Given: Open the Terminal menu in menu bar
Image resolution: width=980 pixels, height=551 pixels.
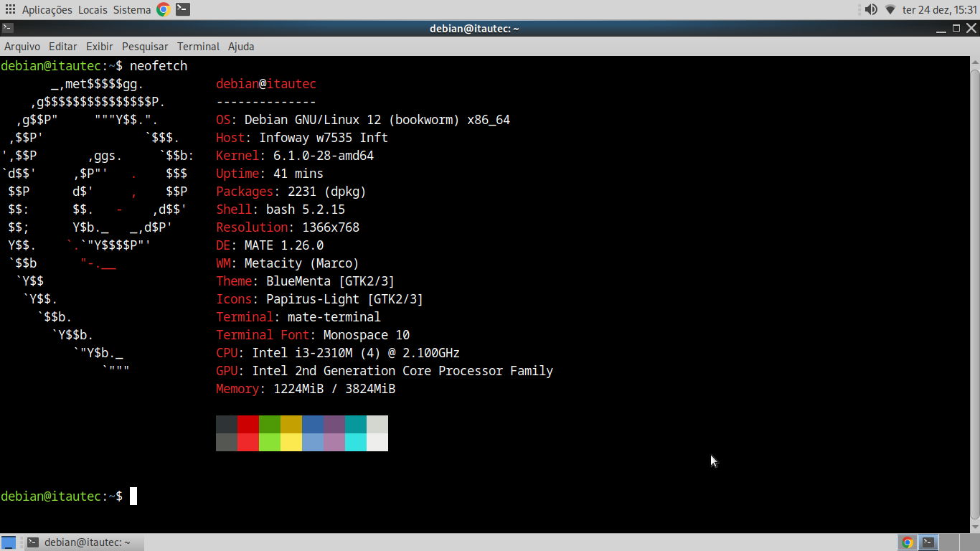Looking at the screenshot, I should [x=198, y=47].
